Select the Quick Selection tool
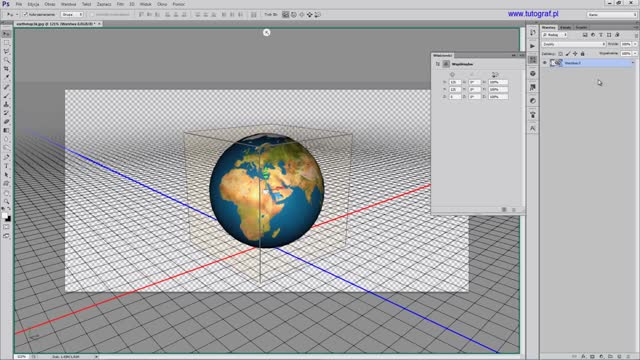 (x=6, y=60)
